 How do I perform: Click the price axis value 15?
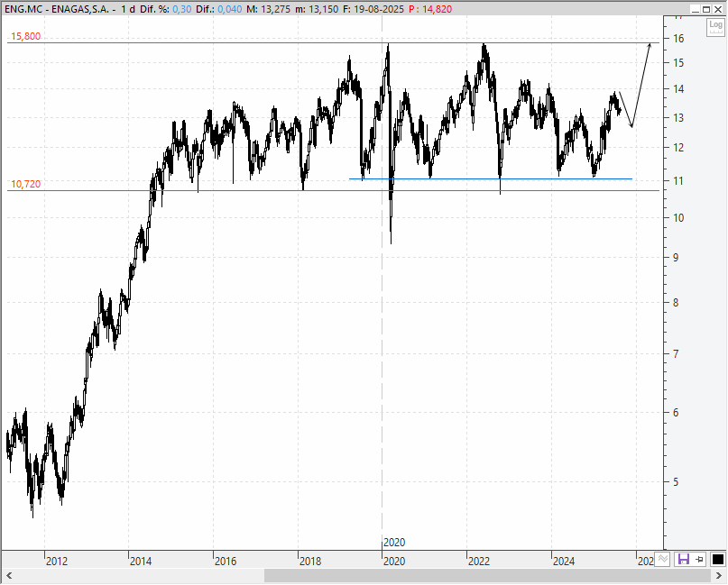click(678, 62)
